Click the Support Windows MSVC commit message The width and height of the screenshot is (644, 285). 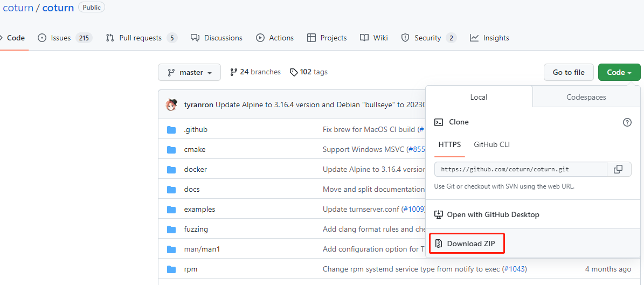(x=363, y=149)
